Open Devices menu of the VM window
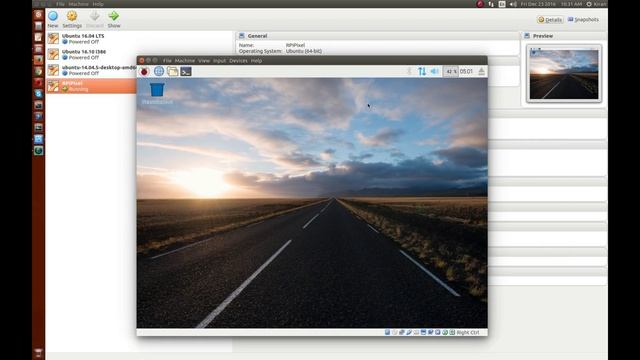The width and height of the screenshot is (640, 360). pyautogui.click(x=238, y=60)
